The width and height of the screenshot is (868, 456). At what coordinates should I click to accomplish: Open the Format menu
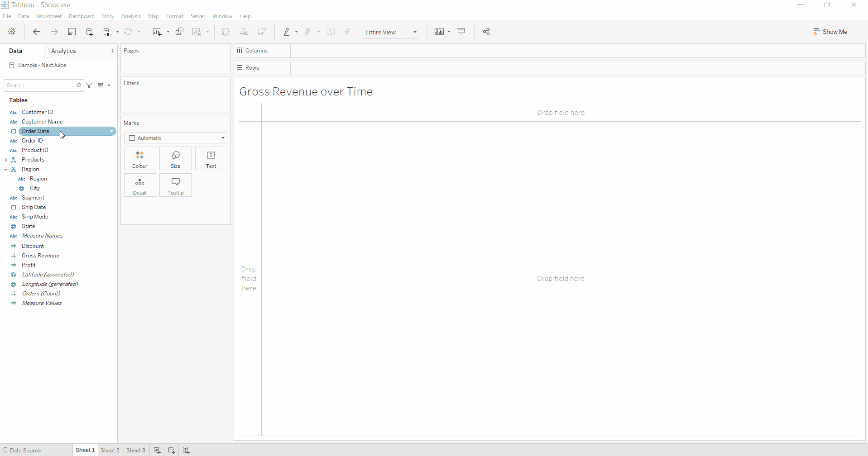(x=175, y=16)
